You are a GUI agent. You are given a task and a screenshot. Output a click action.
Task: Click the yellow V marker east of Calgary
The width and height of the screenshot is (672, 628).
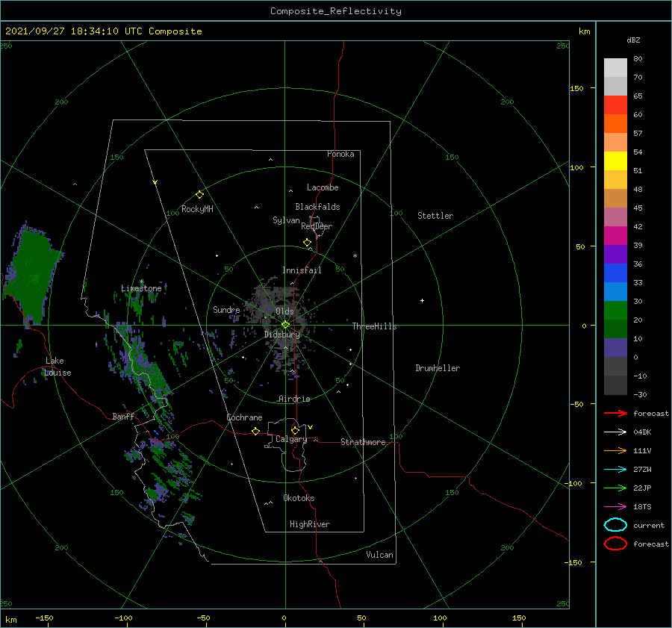(x=311, y=427)
